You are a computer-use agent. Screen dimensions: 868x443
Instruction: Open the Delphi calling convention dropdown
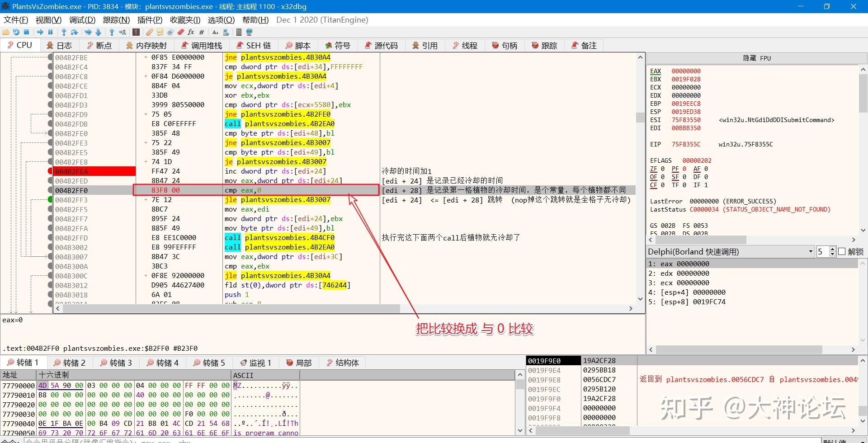point(730,252)
